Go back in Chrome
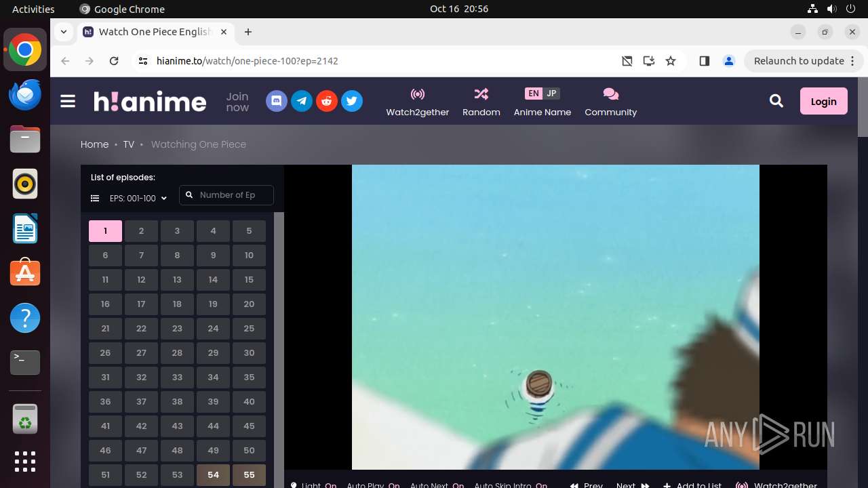868x488 pixels. [65, 61]
